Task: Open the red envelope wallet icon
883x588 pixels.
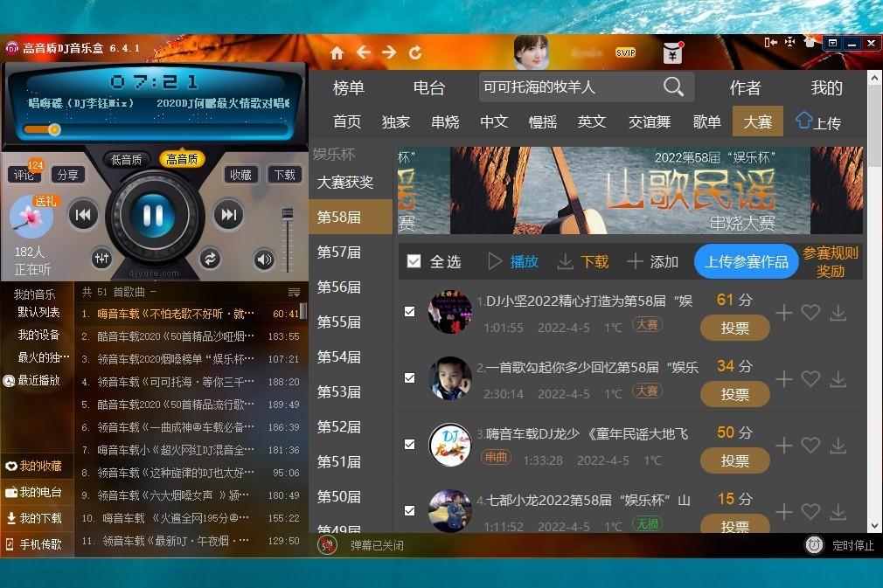Action: [672, 53]
